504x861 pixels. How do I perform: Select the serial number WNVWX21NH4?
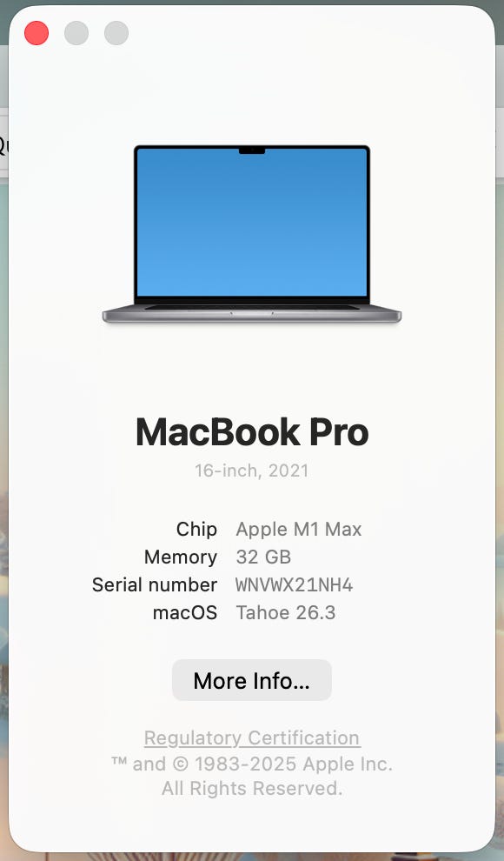(x=295, y=584)
